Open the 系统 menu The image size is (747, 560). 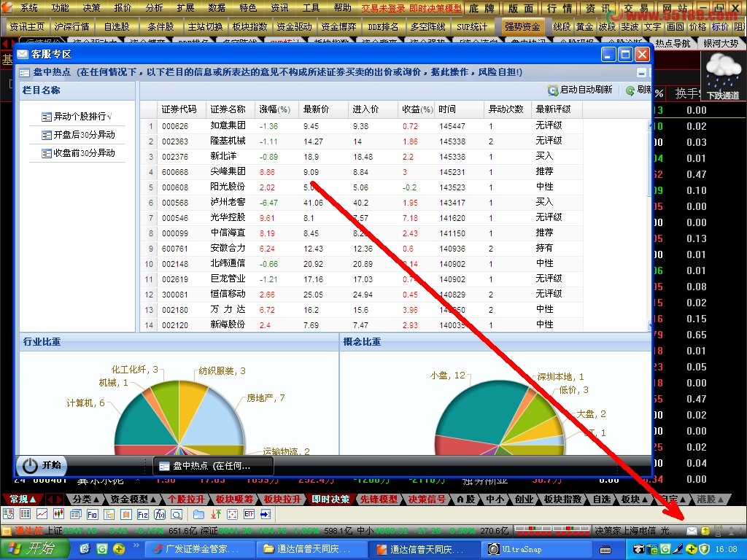coord(28,7)
